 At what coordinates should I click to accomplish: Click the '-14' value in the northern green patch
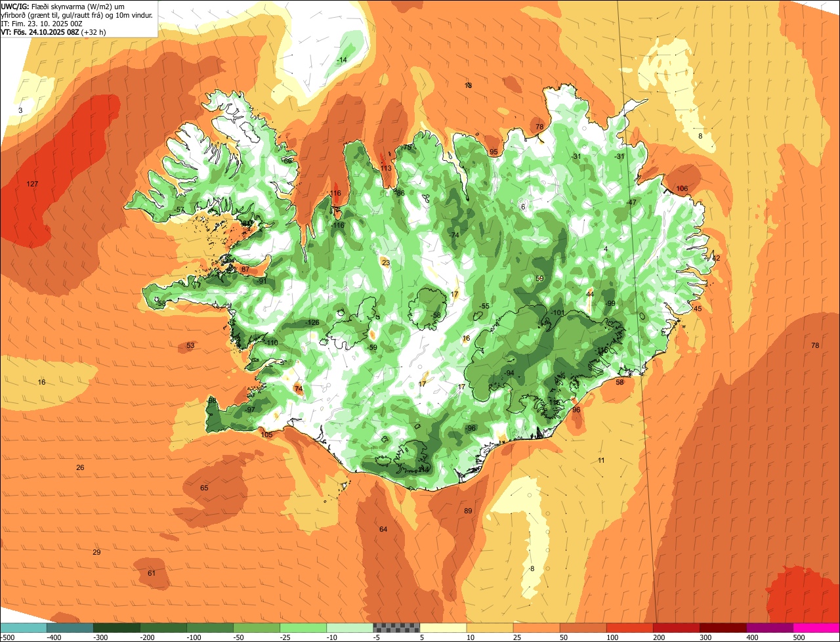click(x=341, y=60)
